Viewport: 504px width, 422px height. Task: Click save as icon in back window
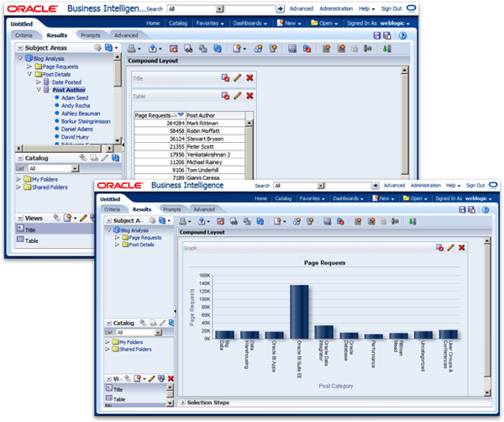point(387,35)
